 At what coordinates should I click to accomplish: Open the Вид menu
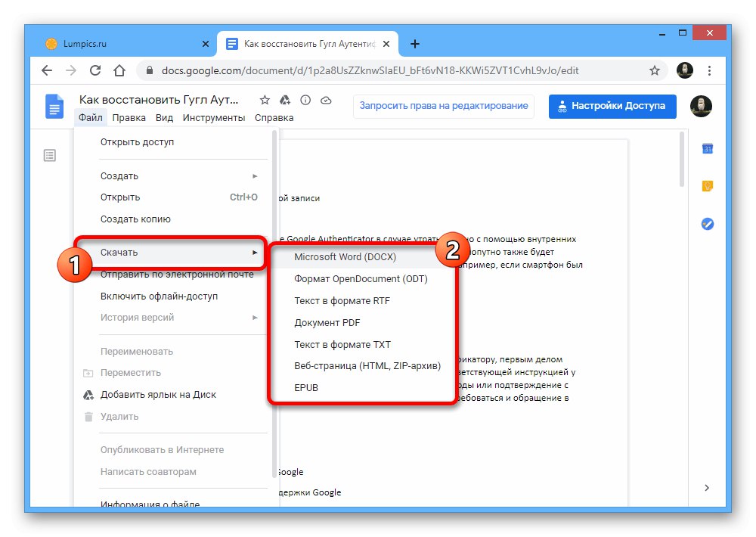point(164,118)
